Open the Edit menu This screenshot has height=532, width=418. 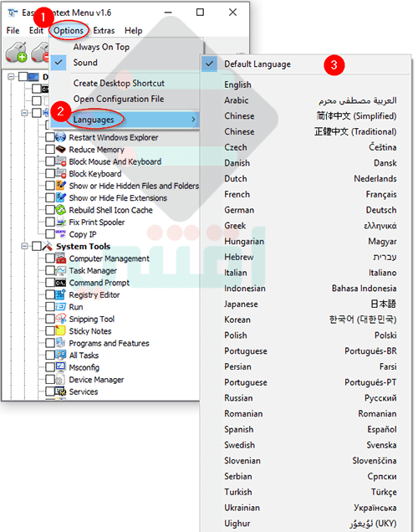[x=36, y=31]
